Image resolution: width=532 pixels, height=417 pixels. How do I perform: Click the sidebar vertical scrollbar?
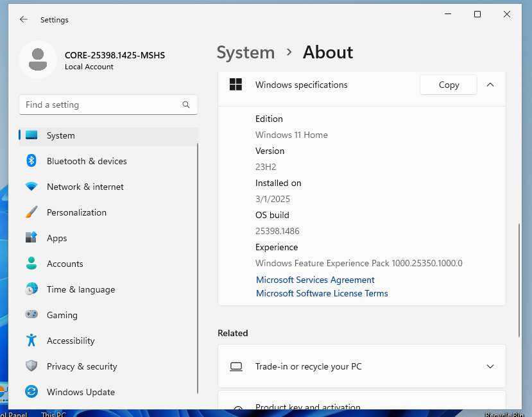point(198,268)
